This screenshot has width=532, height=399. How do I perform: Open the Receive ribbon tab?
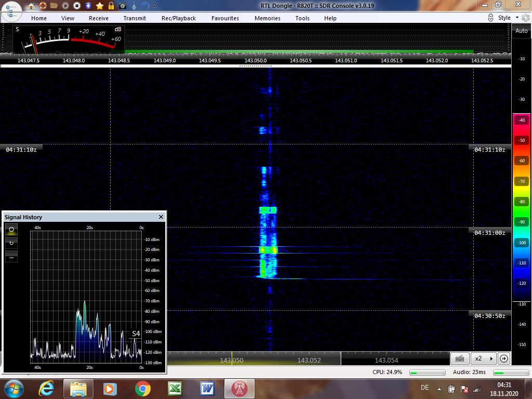click(99, 18)
